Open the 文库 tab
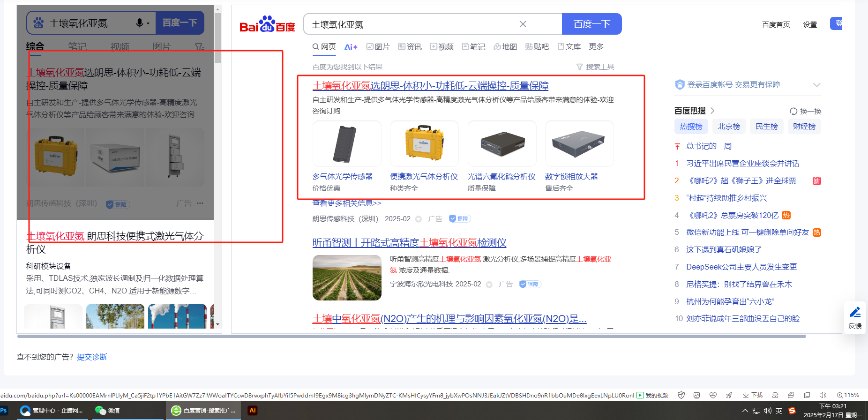868x420 pixels. 569,47
